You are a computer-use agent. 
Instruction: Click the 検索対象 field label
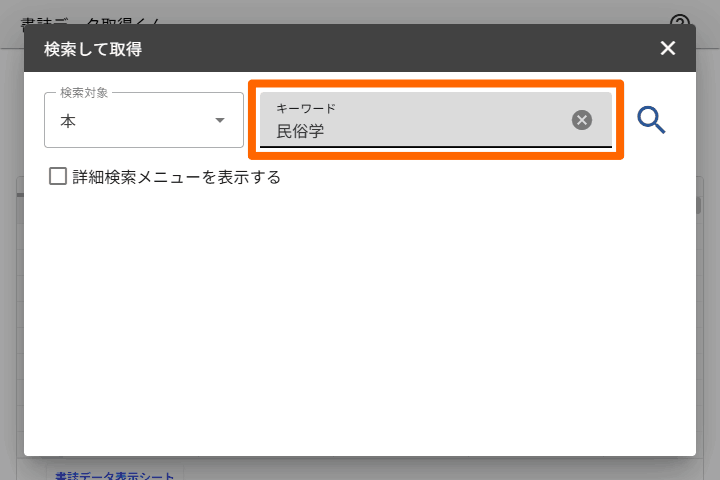[x=84, y=93]
